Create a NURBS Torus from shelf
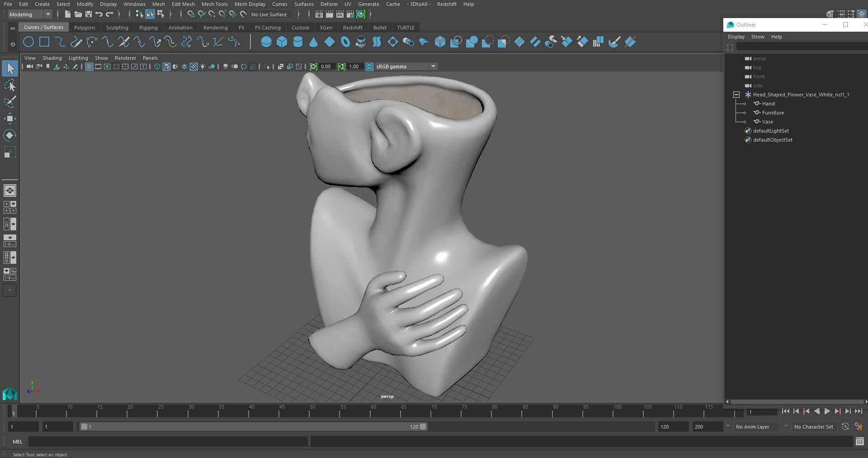This screenshot has height=458, width=868. pyautogui.click(x=345, y=42)
